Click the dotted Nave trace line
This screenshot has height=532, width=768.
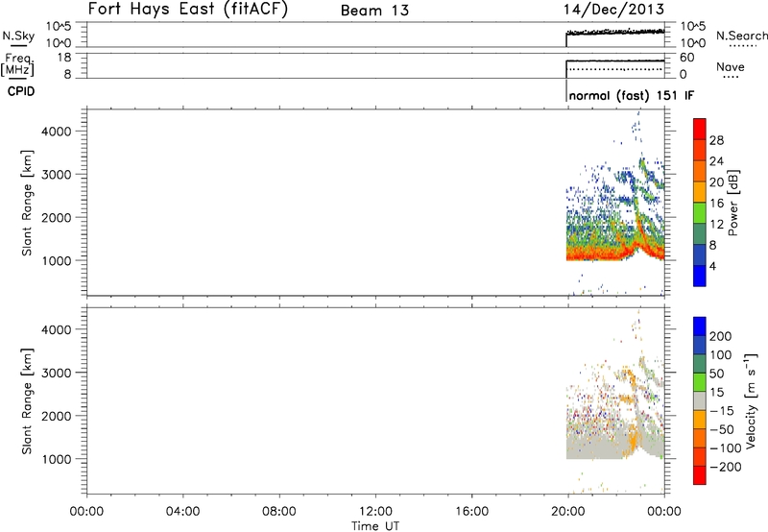[x=615, y=69]
